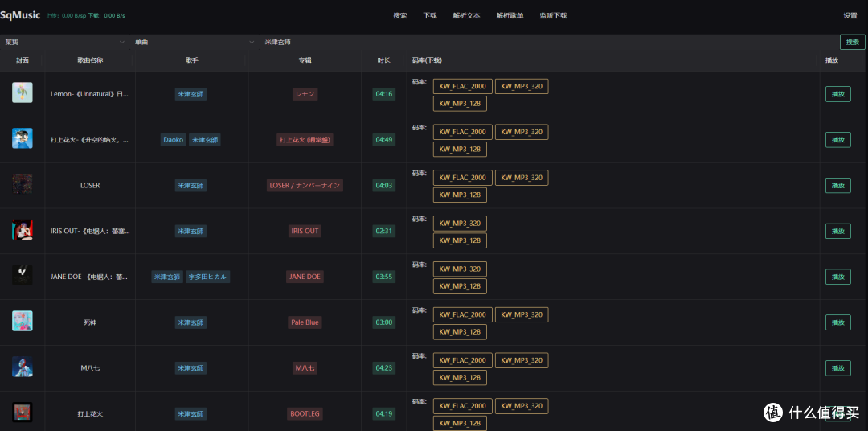Download LOSER as KW_MP3_320
The width and height of the screenshot is (868, 431).
click(522, 177)
